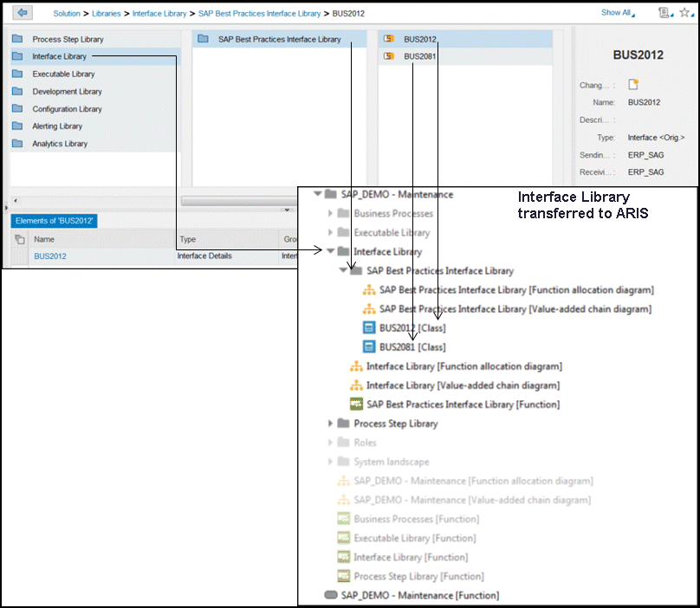The height and width of the screenshot is (608, 700).
Task: Click Process Step Library [Function] icon
Action: [343, 576]
